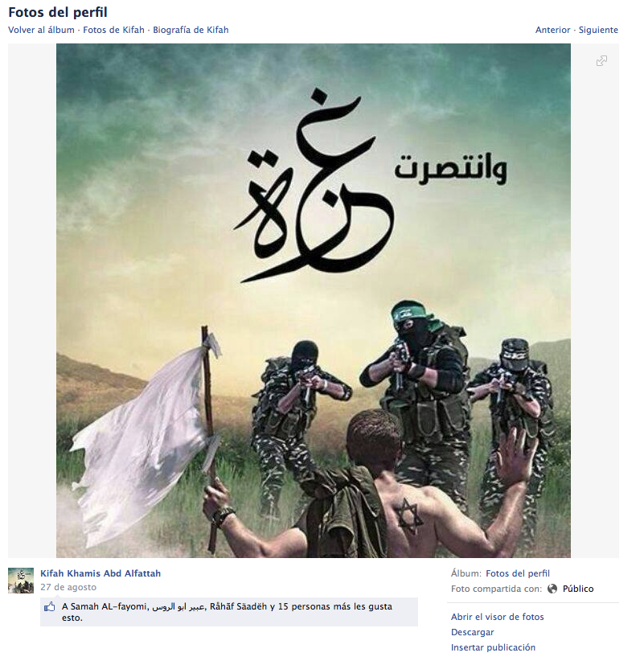Open Kifah's small profile picture thumbnail
This screenshot has height=661, width=644.
coord(21,581)
